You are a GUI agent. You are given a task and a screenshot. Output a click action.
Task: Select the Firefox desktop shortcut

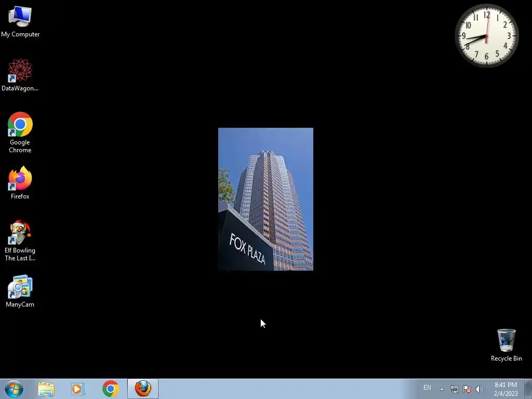pyautogui.click(x=20, y=182)
